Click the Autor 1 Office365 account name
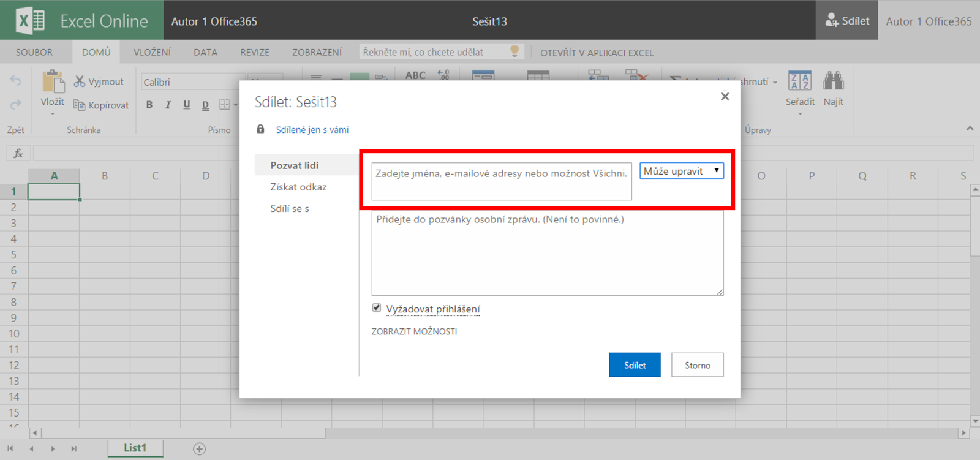980x460 pixels. 929,21
